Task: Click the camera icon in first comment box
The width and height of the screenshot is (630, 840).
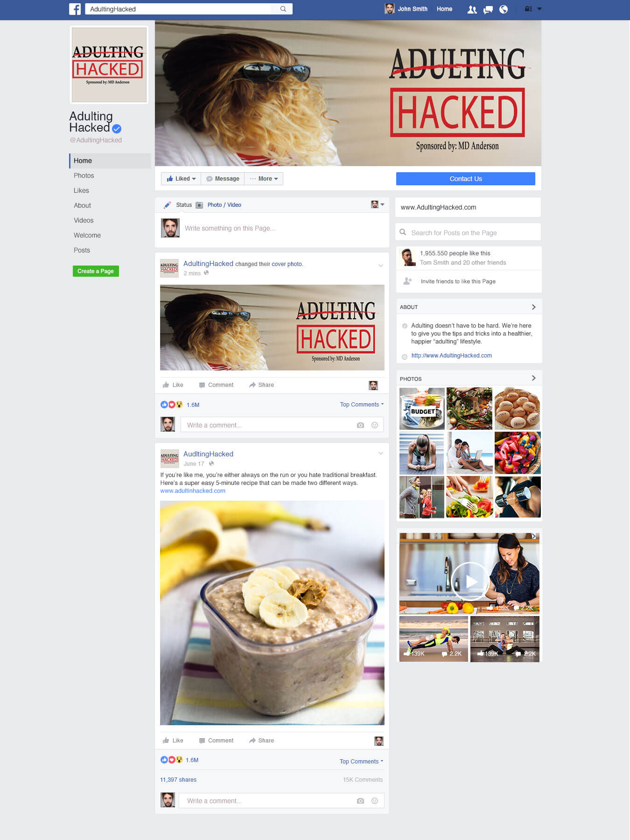Action: (x=360, y=425)
